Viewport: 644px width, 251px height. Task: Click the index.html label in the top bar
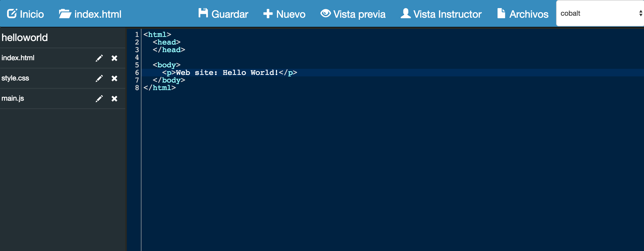point(98,14)
